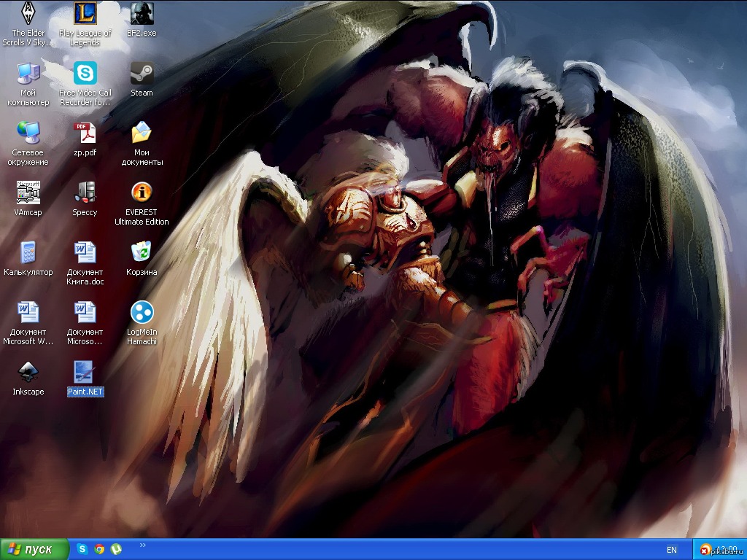Launch Play League of Legends icon

coord(85,14)
